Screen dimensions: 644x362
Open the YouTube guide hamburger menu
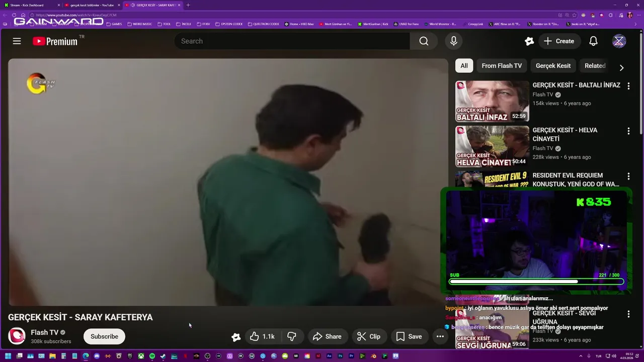pos(17,41)
